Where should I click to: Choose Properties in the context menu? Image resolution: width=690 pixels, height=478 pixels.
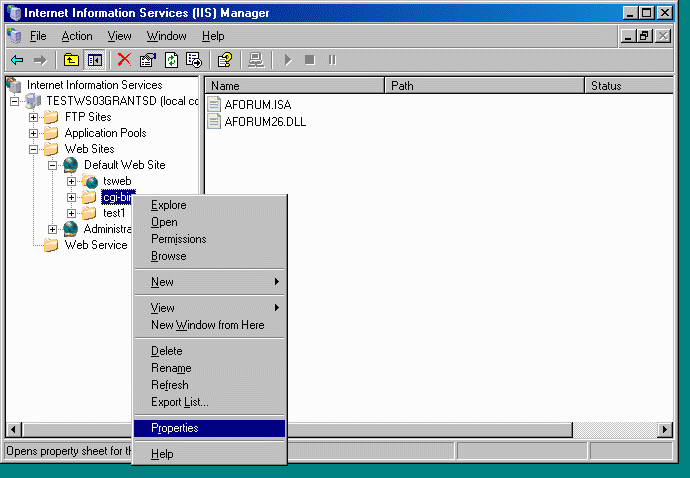(209, 428)
